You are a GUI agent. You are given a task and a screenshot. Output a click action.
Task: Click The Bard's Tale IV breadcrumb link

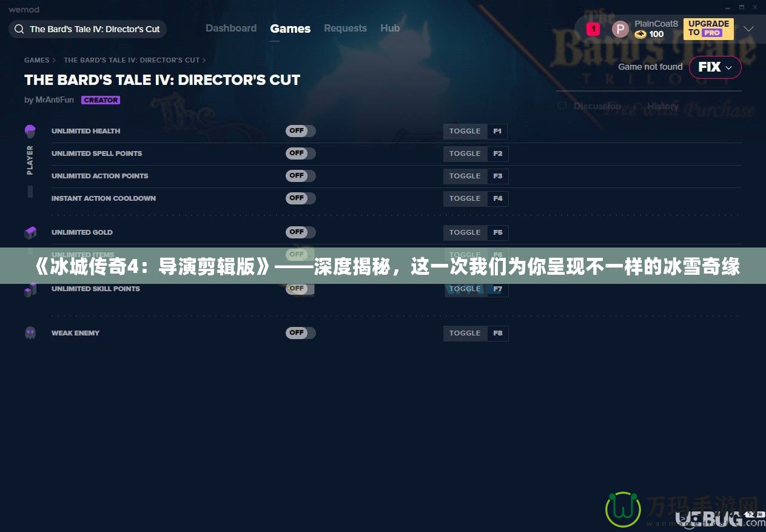(132, 60)
